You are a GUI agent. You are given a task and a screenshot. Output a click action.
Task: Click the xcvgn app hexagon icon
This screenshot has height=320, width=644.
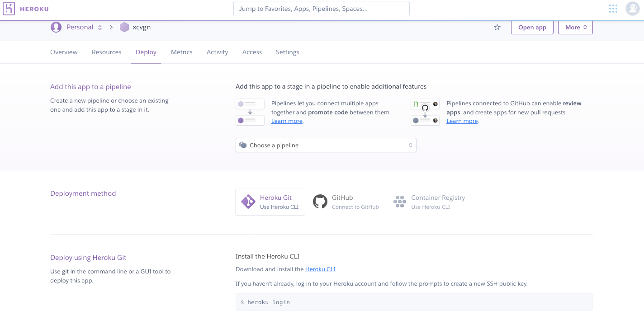(x=124, y=27)
